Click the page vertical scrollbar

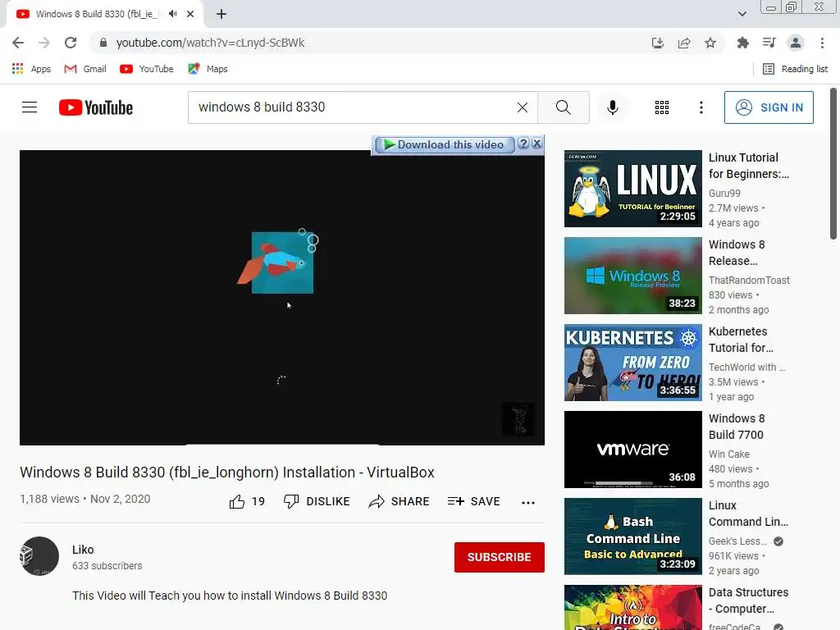(x=833, y=164)
